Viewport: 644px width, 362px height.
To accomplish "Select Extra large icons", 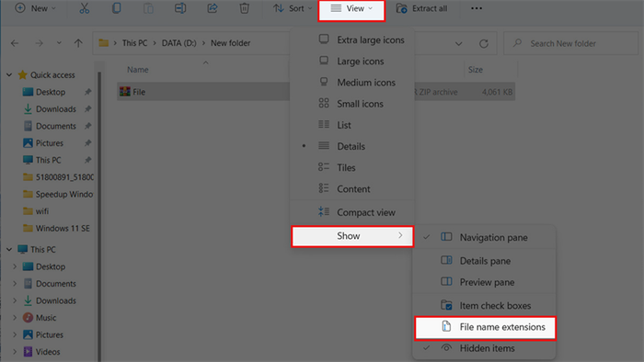I will (352, 40).
